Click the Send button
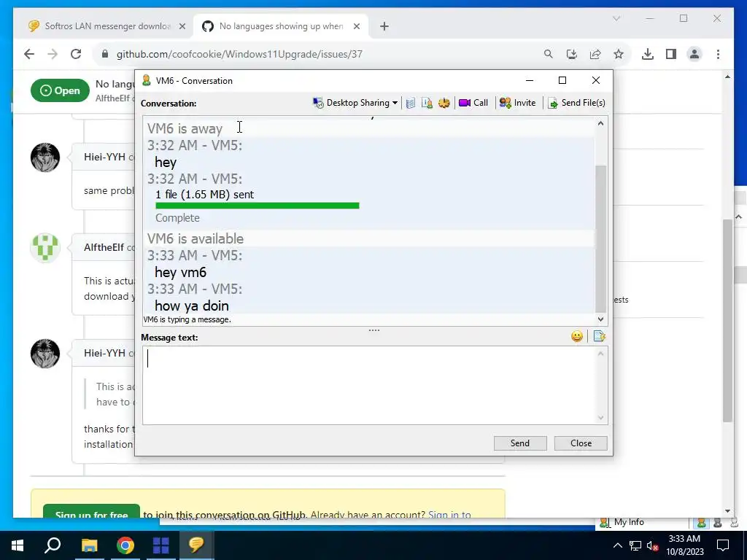The image size is (747, 560). click(519, 443)
